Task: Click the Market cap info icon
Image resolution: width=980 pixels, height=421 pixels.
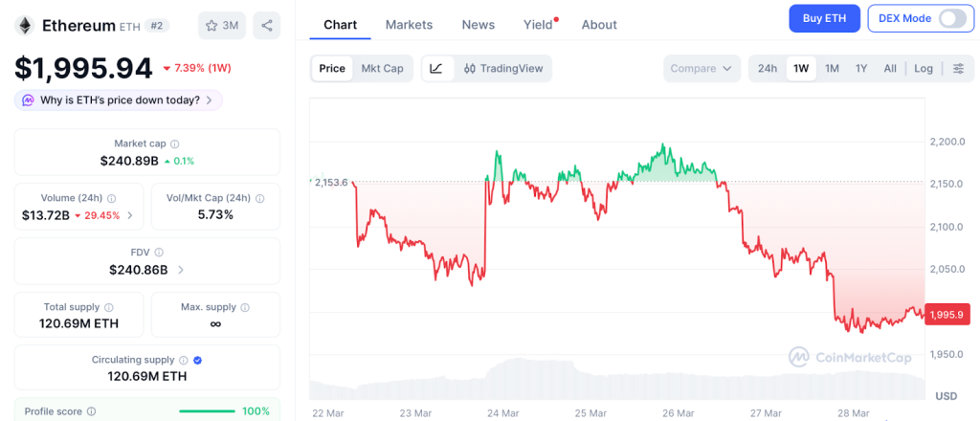Action: (174, 144)
